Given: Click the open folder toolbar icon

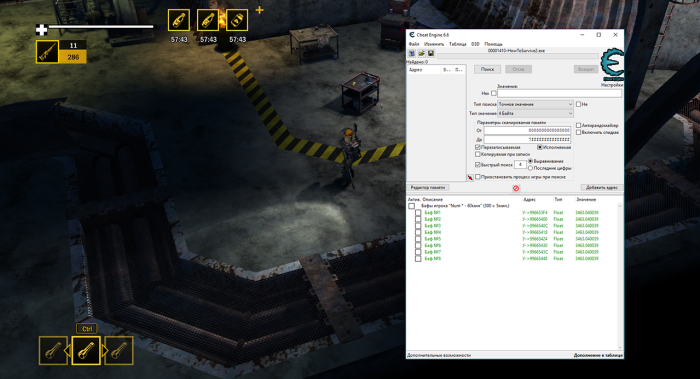Looking at the screenshot, I should tap(421, 54).
